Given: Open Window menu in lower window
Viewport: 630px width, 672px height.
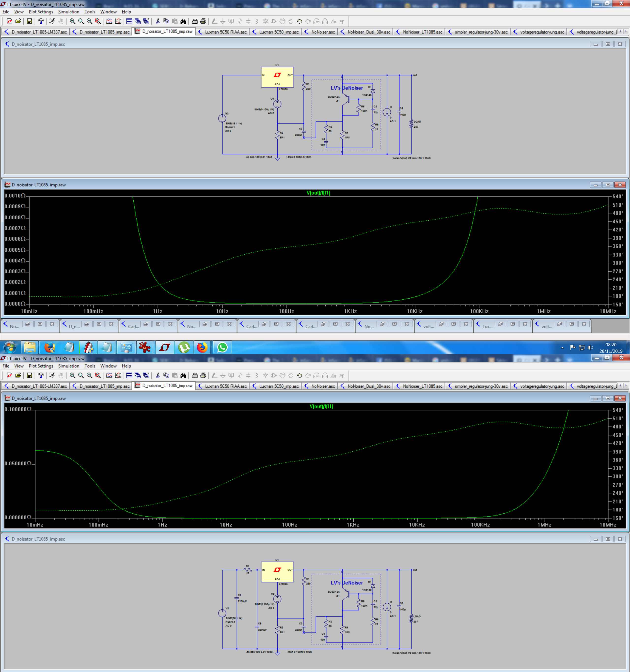Looking at the screenshot, I should [x=108, y=366].
